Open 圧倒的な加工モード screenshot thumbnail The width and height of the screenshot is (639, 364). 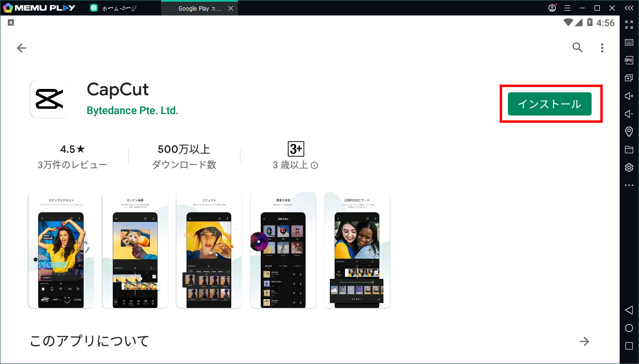coord(357,250)
